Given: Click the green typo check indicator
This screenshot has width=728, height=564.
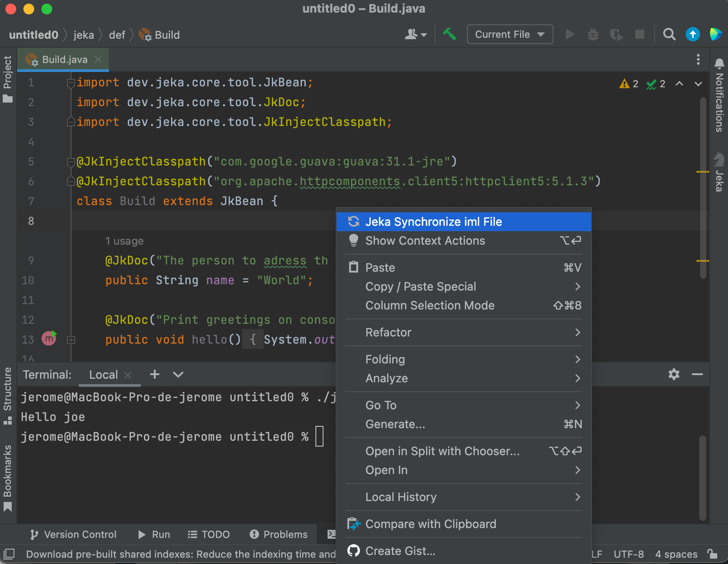Looking at the screenshot, I should pos(656,84).
